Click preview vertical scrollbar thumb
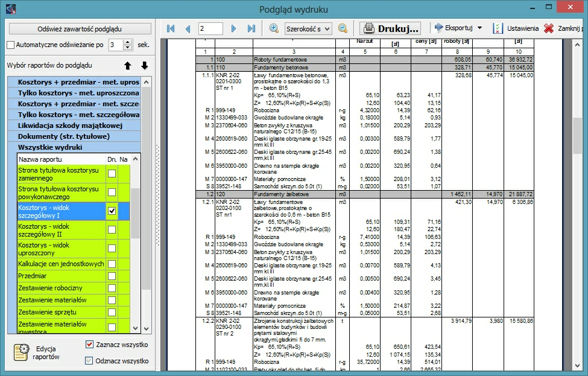Screen dimensions: 588x376 click(x=577, y=135)
